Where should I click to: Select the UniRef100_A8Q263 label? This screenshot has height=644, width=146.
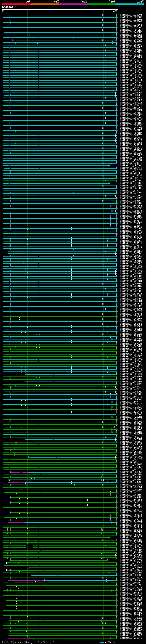point(131,580)
